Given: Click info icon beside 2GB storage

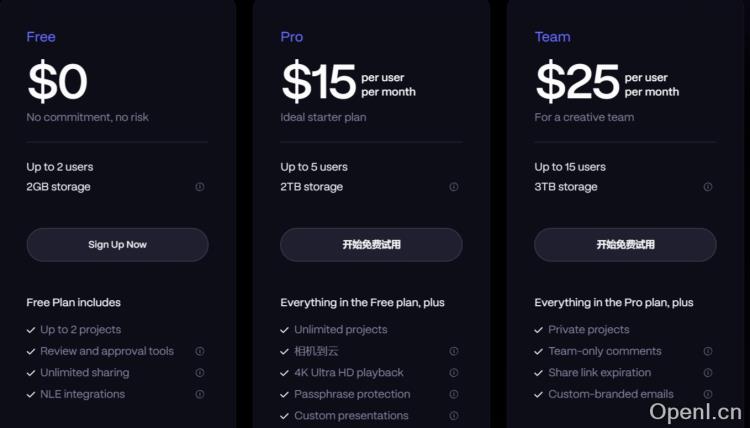Looking at the screenshot, I should point(200,187).
